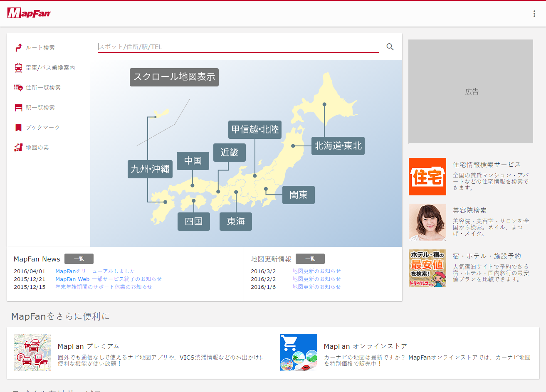Click the station list search icon
546x392 pixels.
point(18,108)
